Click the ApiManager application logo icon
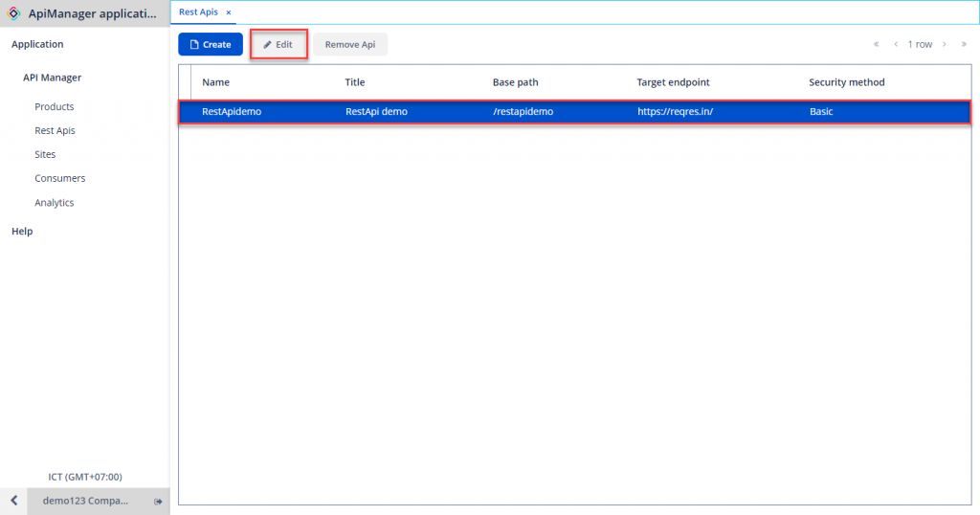 point(13,13)
